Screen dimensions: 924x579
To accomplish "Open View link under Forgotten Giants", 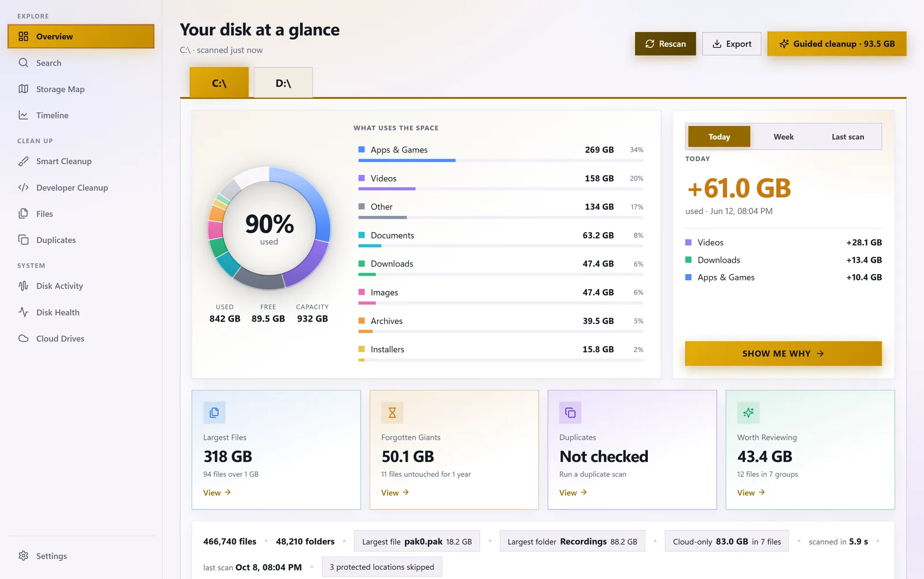I will click(x=395, y=492).
